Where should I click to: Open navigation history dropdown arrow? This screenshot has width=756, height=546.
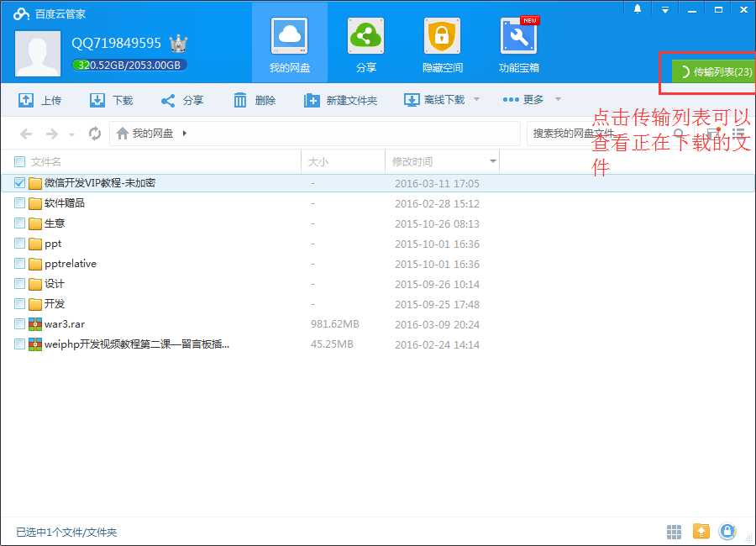point(72,134)
